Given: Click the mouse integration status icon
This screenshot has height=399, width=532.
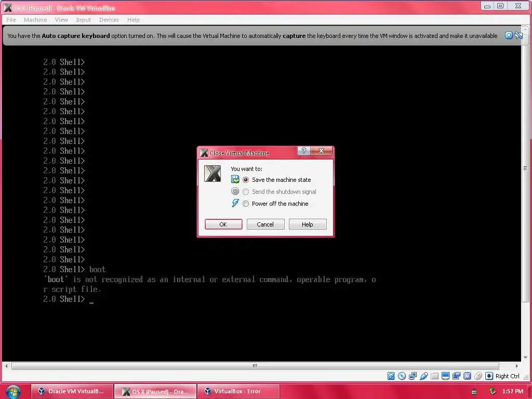Looking at the screenshot, I should 478,376.
